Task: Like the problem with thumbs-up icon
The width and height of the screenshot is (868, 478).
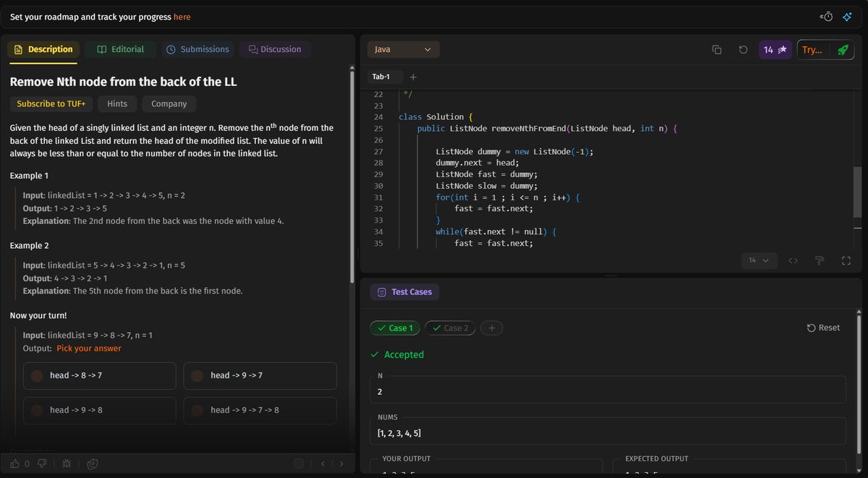Action: tap(15, 464)
